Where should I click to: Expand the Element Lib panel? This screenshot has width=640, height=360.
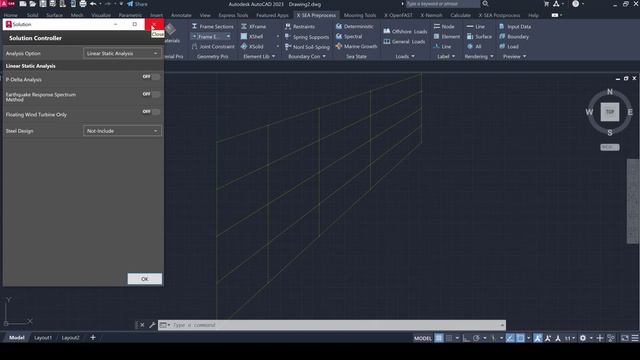259,57
